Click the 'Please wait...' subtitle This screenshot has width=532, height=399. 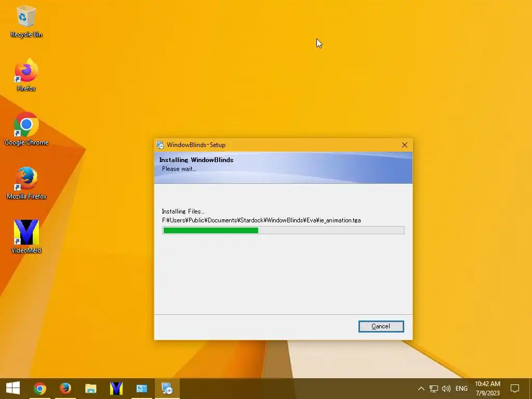click(x=179, y=169)
